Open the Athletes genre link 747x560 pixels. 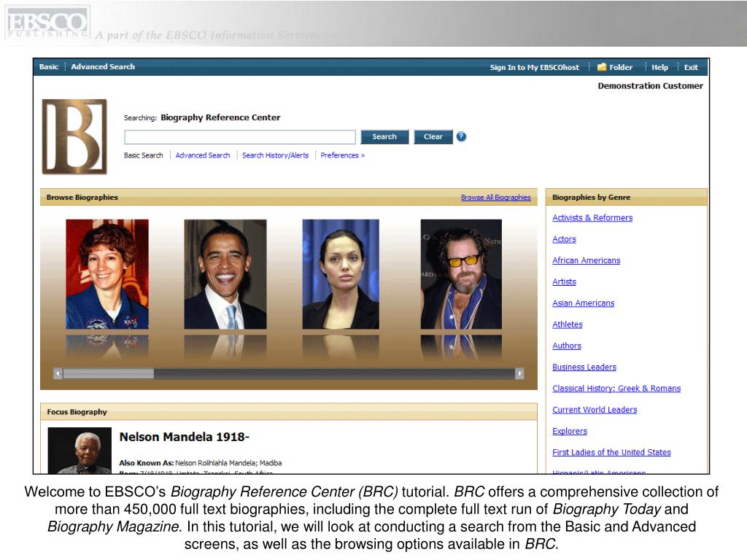tap(568, 324)
